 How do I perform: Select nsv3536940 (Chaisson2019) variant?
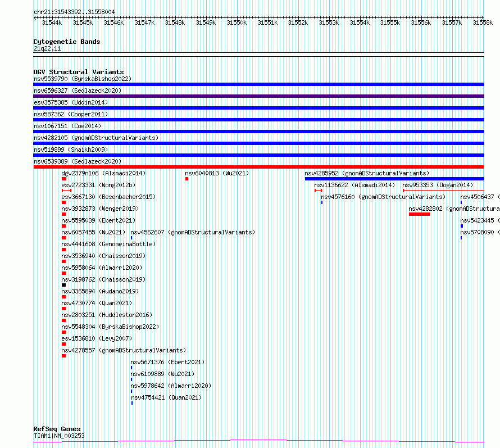(103, 256)
